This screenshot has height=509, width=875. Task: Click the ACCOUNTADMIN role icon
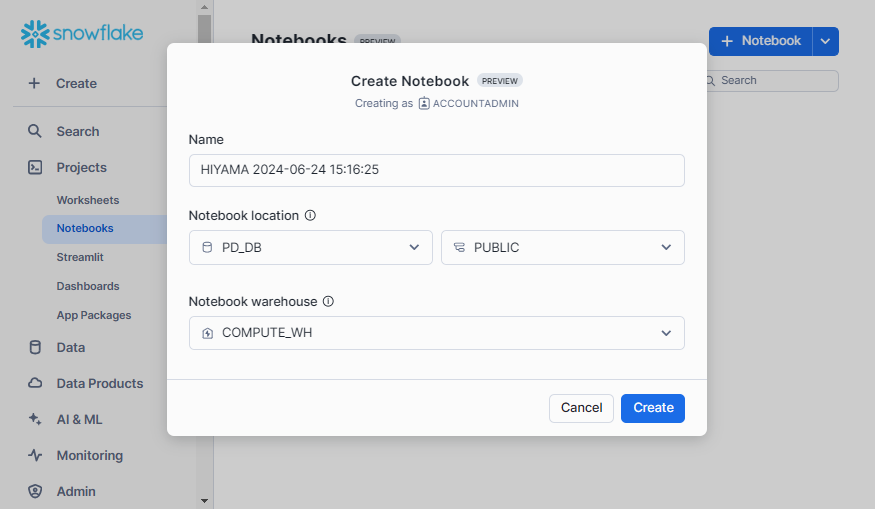pyautogui.click(x=424, y=103)
